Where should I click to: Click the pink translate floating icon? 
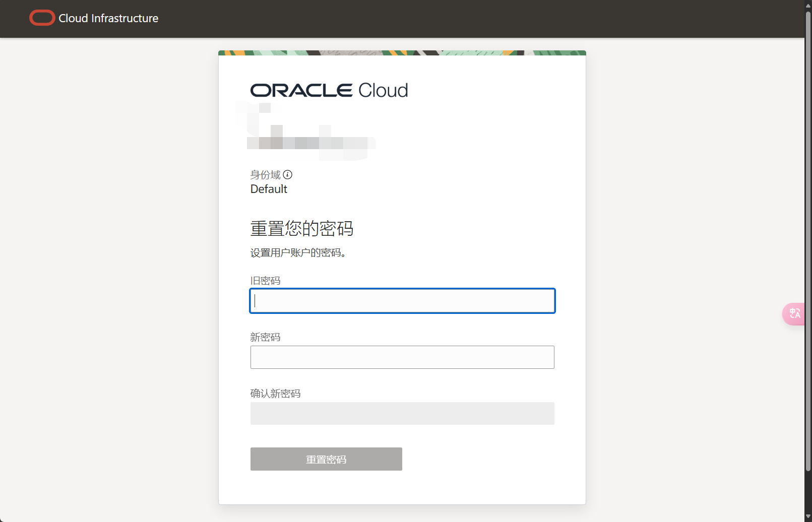(794, 313)
